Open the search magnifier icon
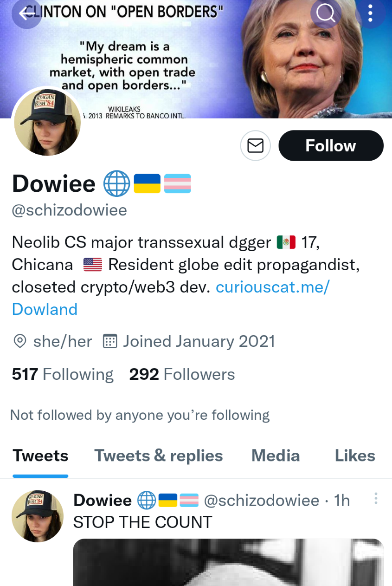The width and height of the screenshot is (392, 586). tap(326, 14)
